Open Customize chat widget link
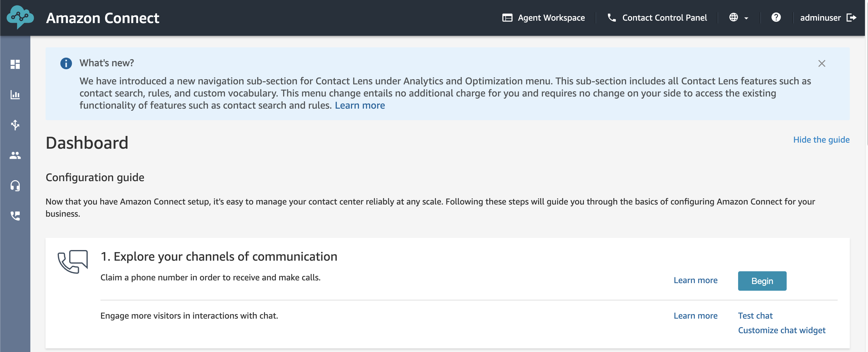Viewport: 868px width, 352px height. 782,330
